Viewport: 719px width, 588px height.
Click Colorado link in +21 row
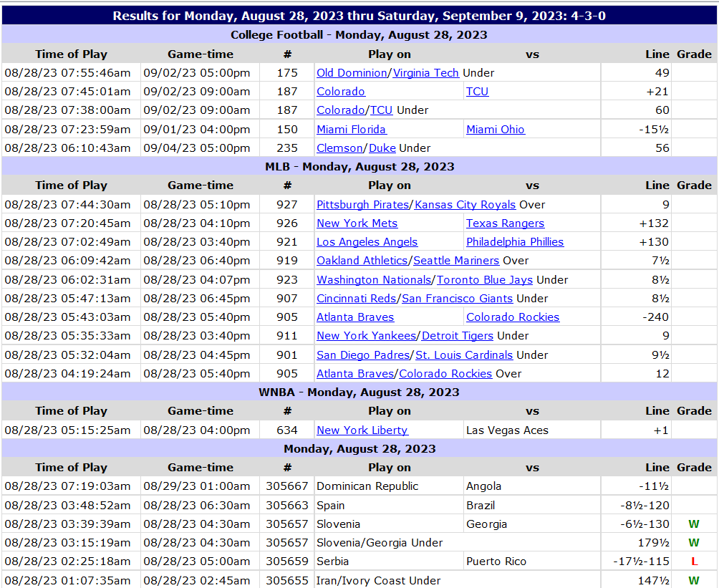coord(341,92)
